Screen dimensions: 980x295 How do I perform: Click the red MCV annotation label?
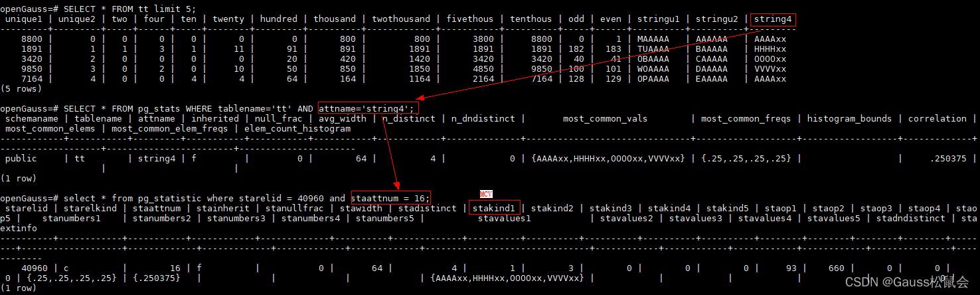pyautogui.click(x=487, y=193)
